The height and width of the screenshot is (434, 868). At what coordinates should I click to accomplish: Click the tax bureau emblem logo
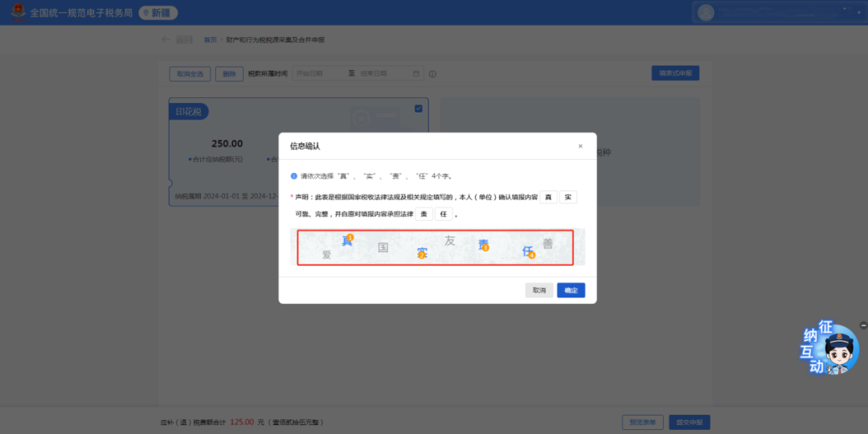coord(18,12)
